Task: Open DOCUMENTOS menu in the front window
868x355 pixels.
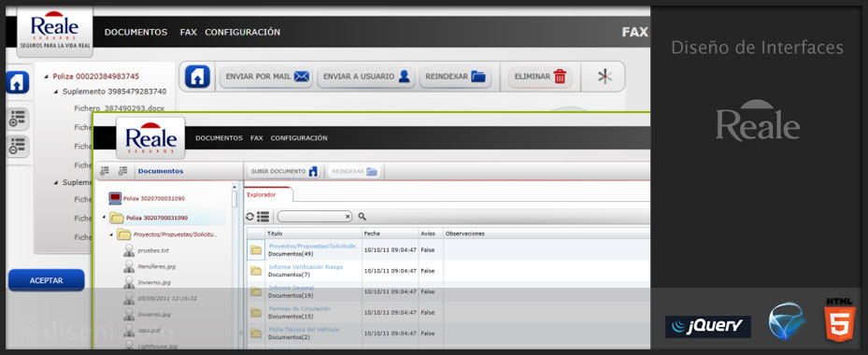Action: pos(219,138)
